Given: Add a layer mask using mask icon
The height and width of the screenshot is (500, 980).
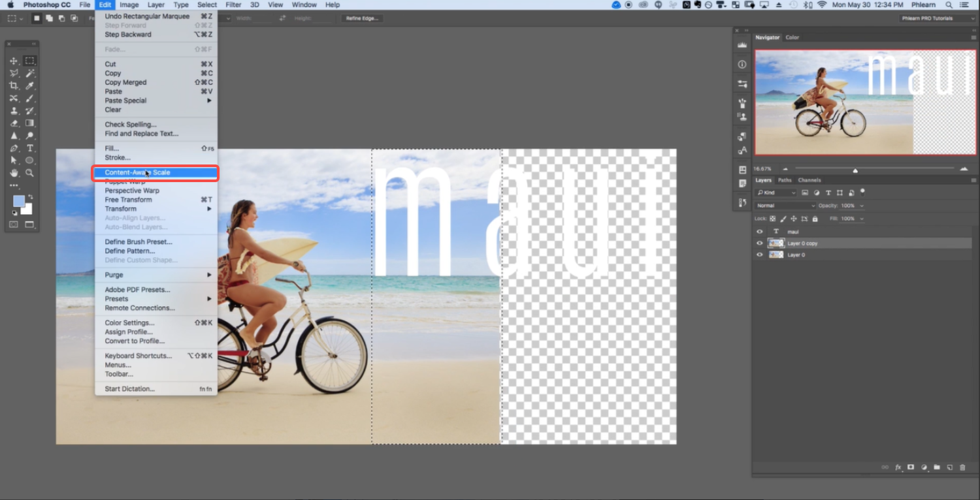Looking at the screenshot, I should [x=911, y=467].
